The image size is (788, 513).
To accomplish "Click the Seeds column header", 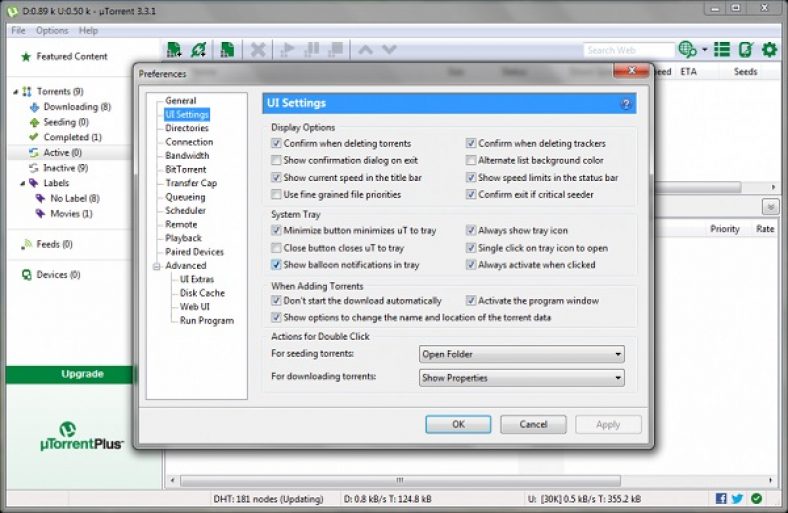I will pos(745,72).
